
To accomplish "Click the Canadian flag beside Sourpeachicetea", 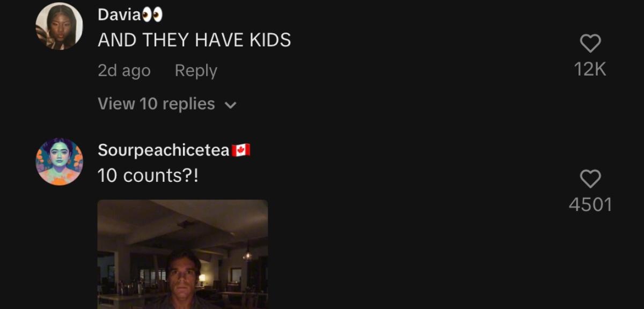I will click(241, 151).
